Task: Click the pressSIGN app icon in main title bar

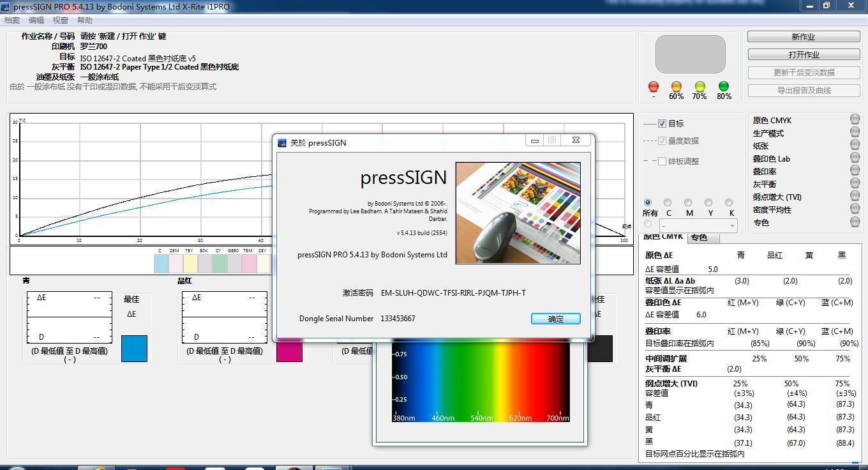Action: [6, 6]
